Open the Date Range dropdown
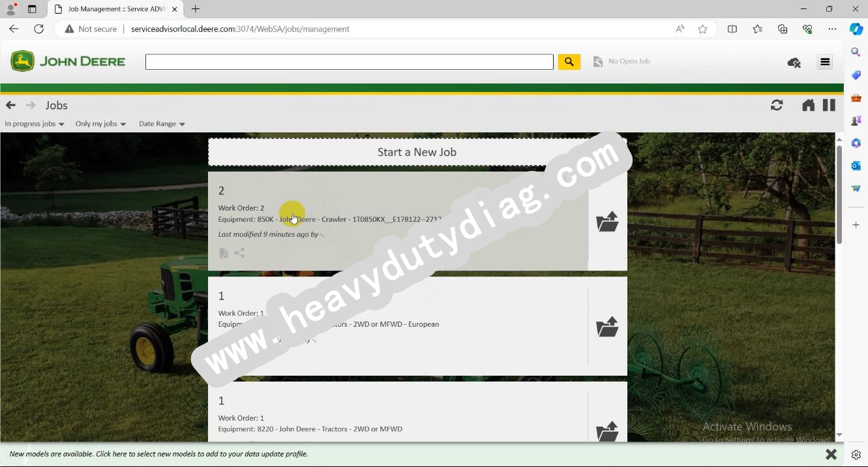Screen dimensions: 868x467 point(162,123)
